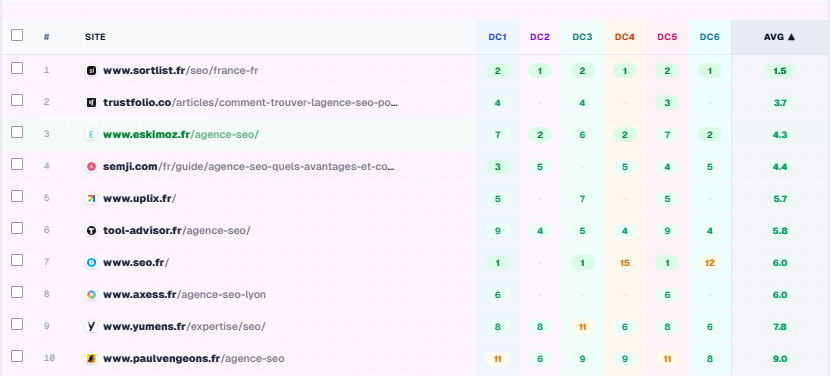Toggle the select-all checkbox in header
Viewport: 830px width, 376px height.
point(17,35)
